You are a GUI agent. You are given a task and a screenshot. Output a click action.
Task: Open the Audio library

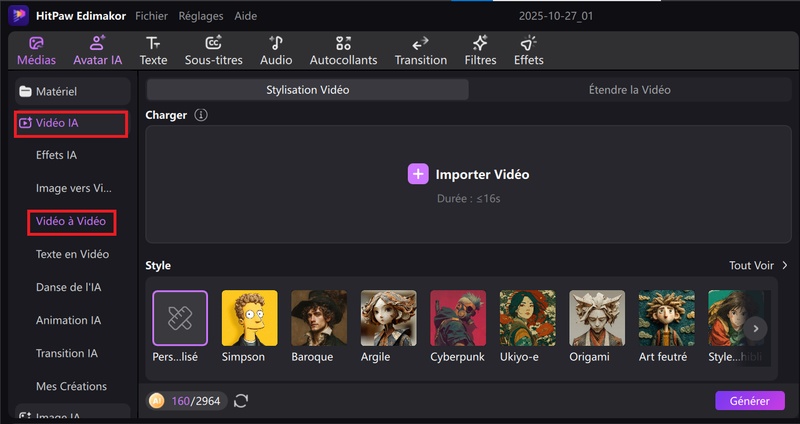(x=276, y=51)
